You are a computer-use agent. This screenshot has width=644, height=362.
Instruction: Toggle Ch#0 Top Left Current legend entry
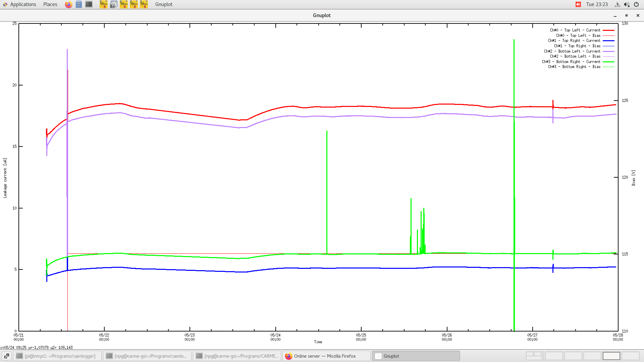tap(575, 30)
